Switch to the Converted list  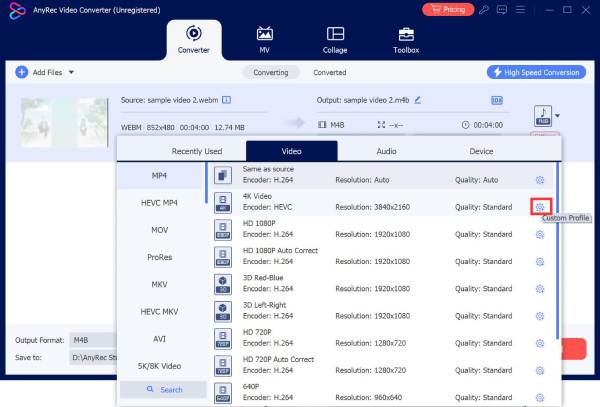pyautogui.click(x=329, y=72)
